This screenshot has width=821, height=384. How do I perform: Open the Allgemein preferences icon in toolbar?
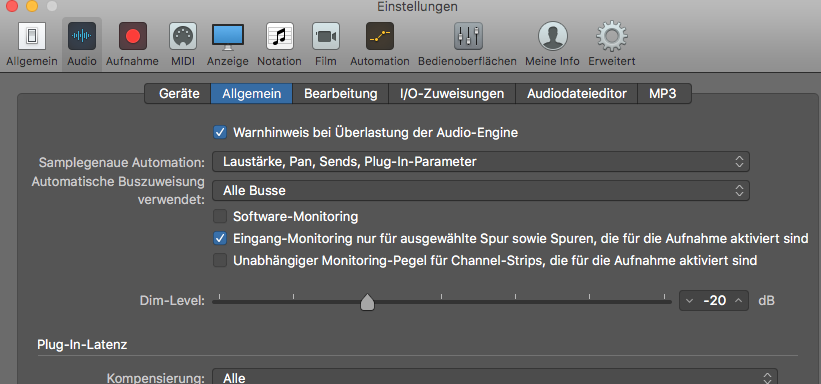32,36
